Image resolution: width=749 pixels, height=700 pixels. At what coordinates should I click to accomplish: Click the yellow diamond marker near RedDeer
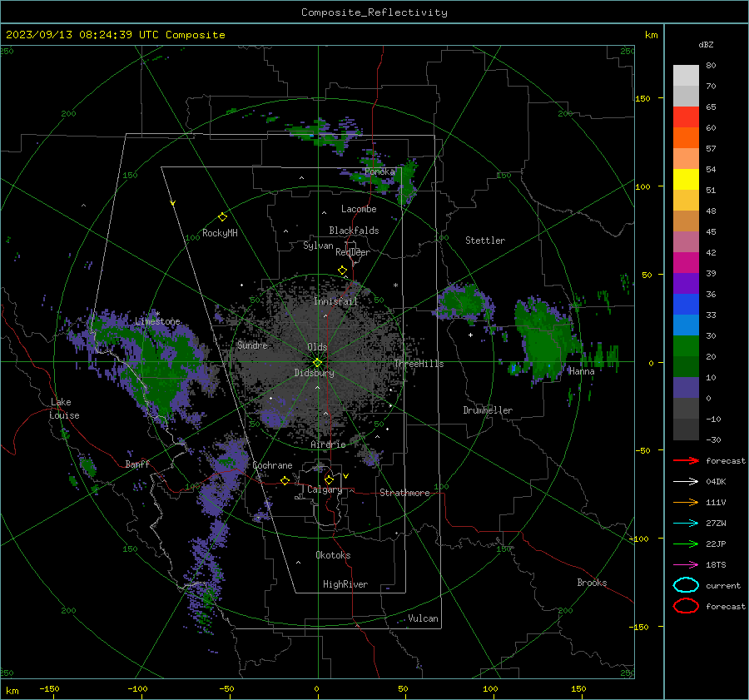(x=342, y=271)
